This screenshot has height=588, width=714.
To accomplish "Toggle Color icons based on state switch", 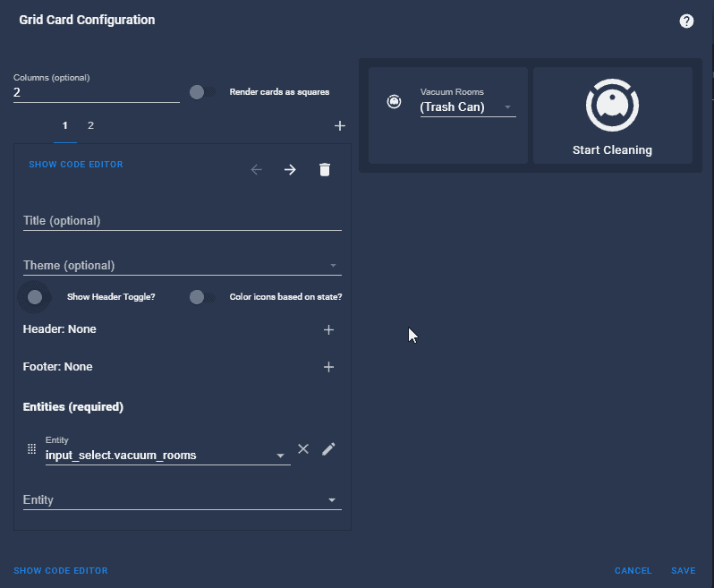I will pos(203,297).
